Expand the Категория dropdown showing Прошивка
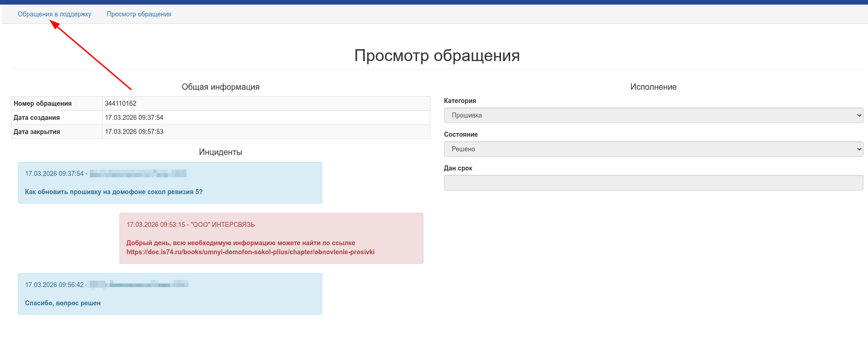 tap(653, 115)
